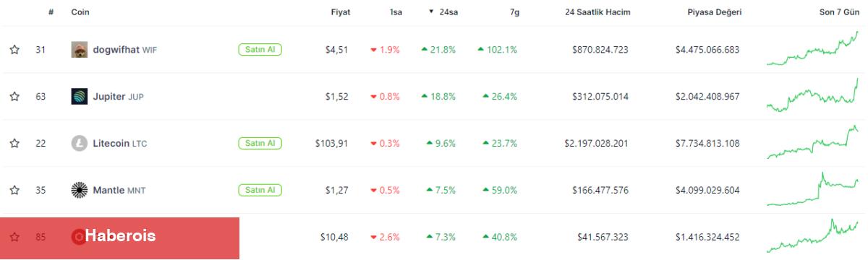Viewport: 868px width, 260px height.
Task: Open the Jupiter JUP coin link
Action: coord(118,97)
